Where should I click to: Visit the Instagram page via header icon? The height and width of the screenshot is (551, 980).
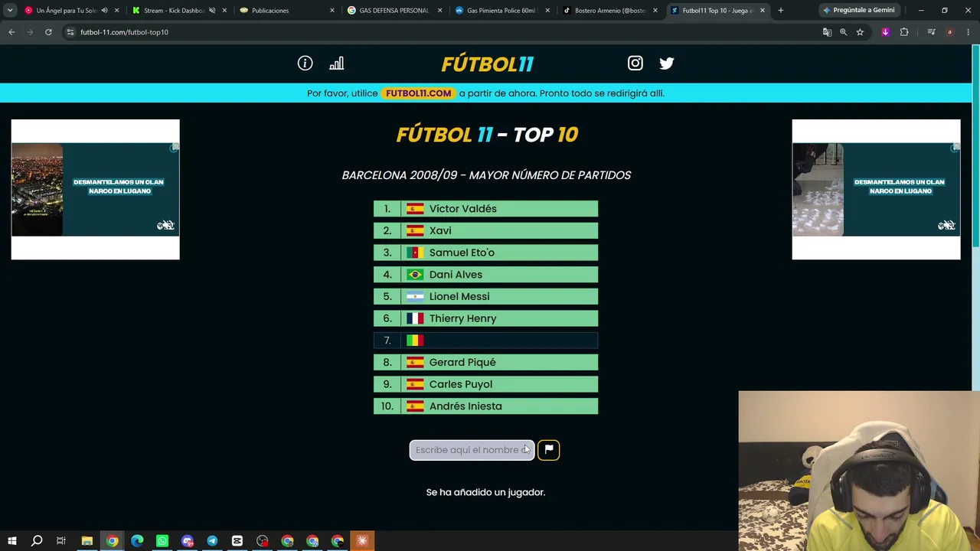pos(635,64)
